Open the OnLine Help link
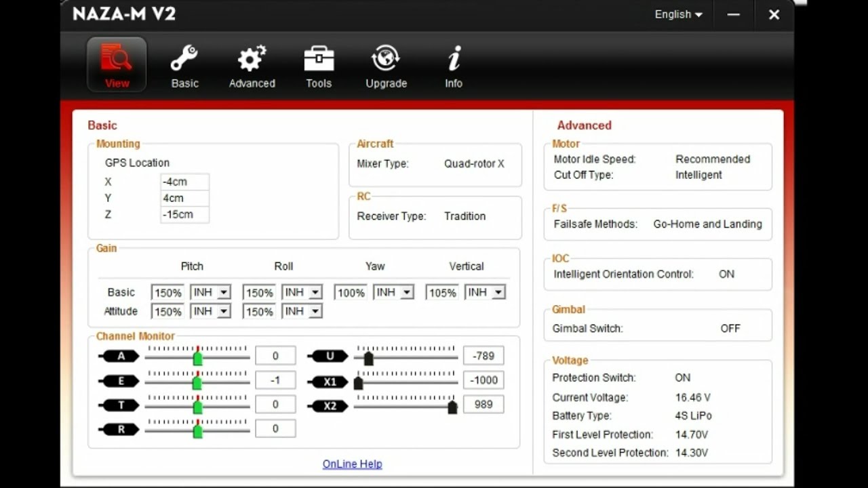Viewport: 868px width, 488px height. pos(352,464)
